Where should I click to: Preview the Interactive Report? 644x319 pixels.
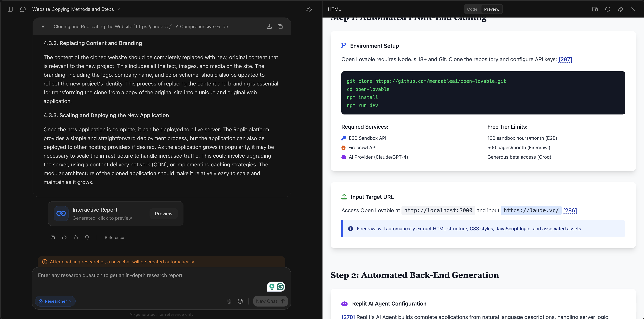tap(164, 214)
